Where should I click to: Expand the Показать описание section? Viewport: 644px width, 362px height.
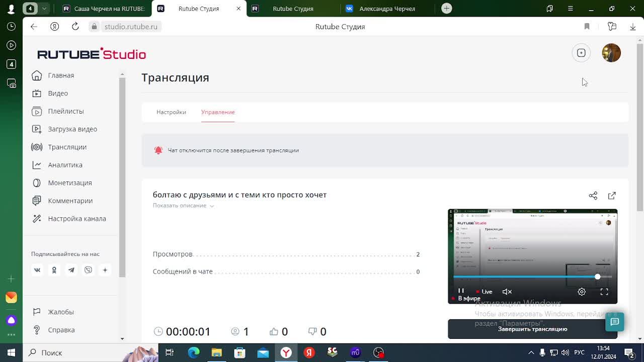pyautogui.click(x=183, y=206)
